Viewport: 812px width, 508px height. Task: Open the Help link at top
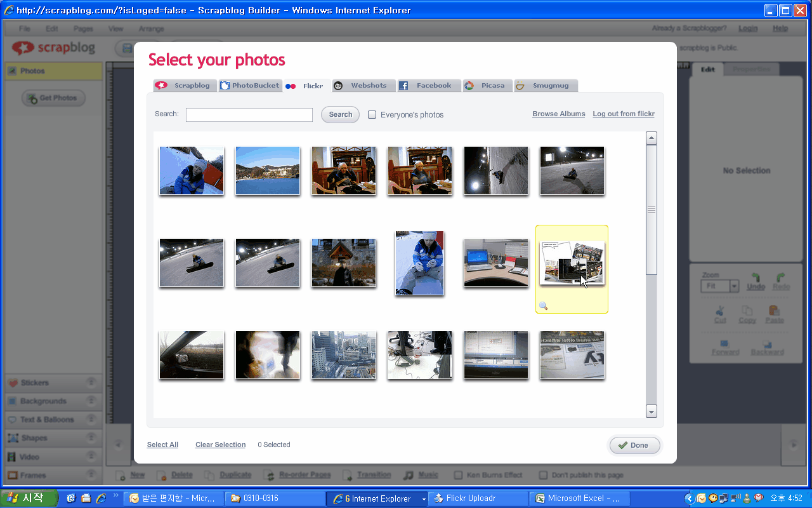pyautogui.click(x=780, y=29)
